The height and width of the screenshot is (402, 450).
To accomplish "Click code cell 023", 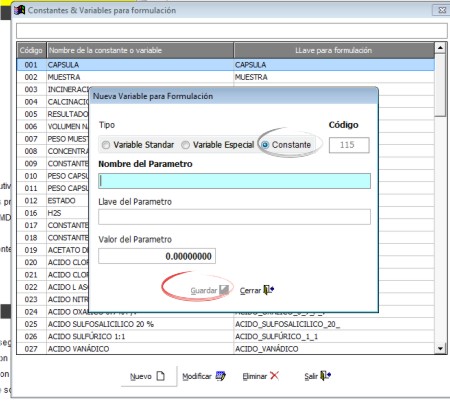I will [31, 299].
